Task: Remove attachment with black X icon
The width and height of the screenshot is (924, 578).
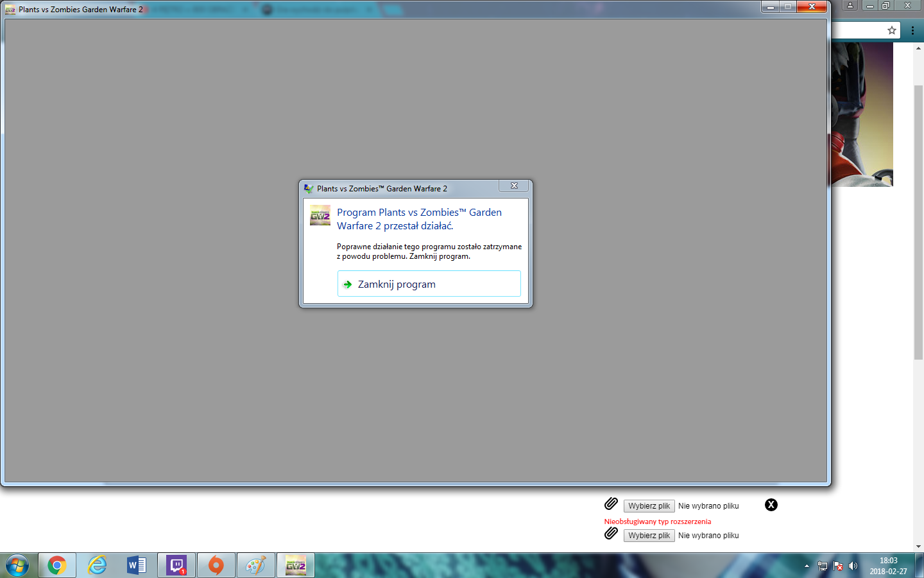Action: pos(771,505)
